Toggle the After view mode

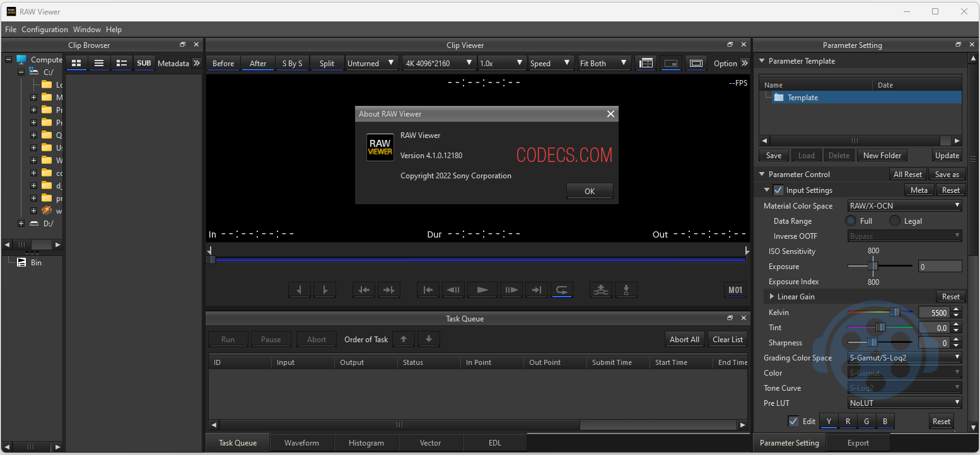259,63
